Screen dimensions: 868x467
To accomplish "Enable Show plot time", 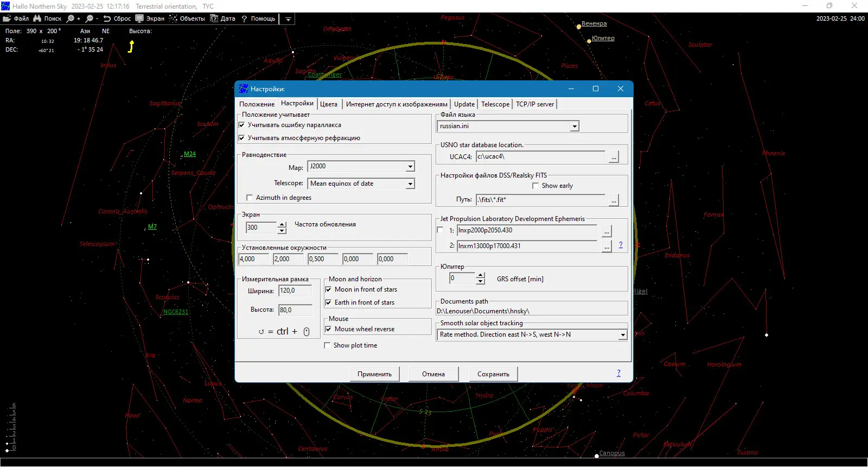I will click(327, 345).
